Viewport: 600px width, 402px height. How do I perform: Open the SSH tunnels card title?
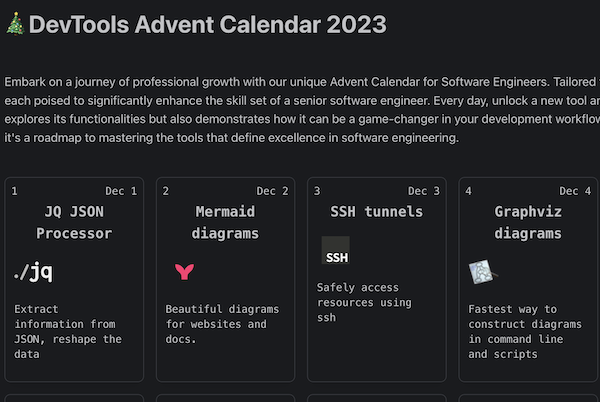point(376,211)
